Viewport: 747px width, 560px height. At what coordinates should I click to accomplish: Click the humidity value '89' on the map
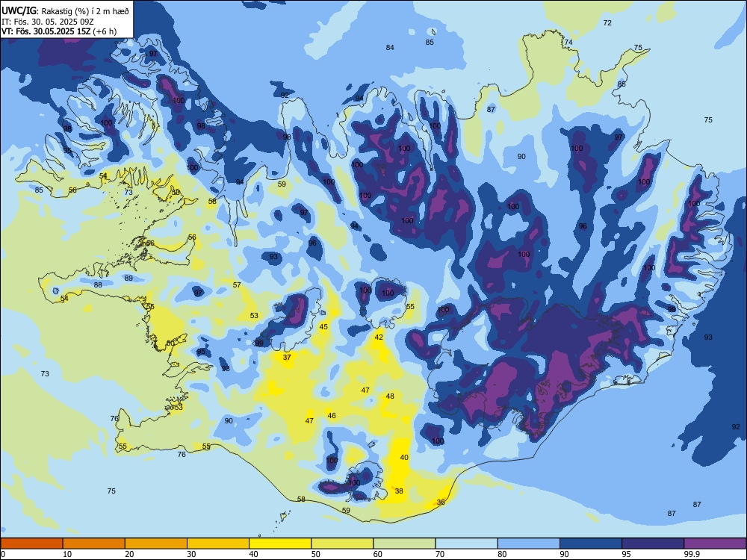click(128, 278)
